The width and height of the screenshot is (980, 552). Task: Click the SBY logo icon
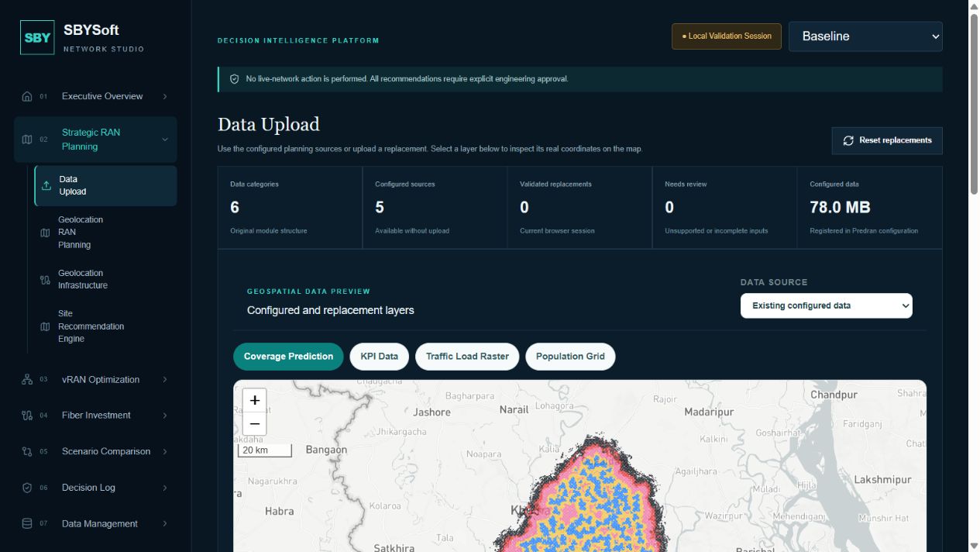[x=37, y=37]
